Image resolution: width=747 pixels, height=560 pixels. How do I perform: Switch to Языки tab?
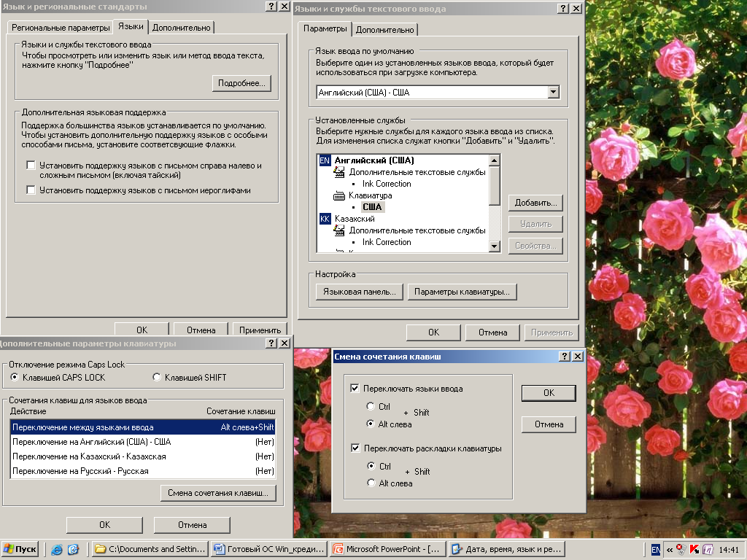click(x=131, y=27)
